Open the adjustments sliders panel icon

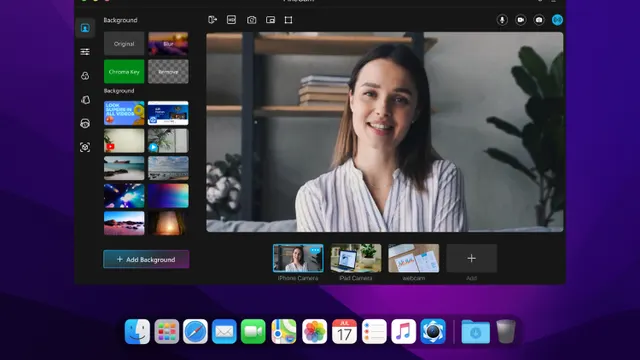(x=85, y=52)
